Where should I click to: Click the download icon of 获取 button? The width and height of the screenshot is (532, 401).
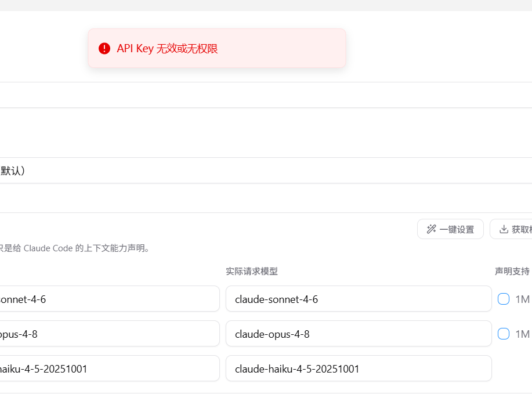(x=504, y=229)
